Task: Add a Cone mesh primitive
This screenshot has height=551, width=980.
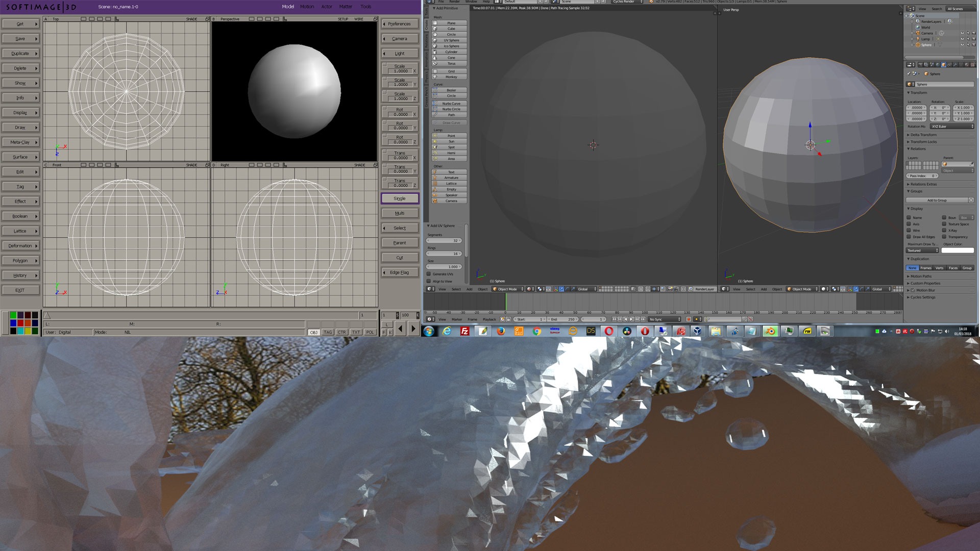Action: click(450, 58)
